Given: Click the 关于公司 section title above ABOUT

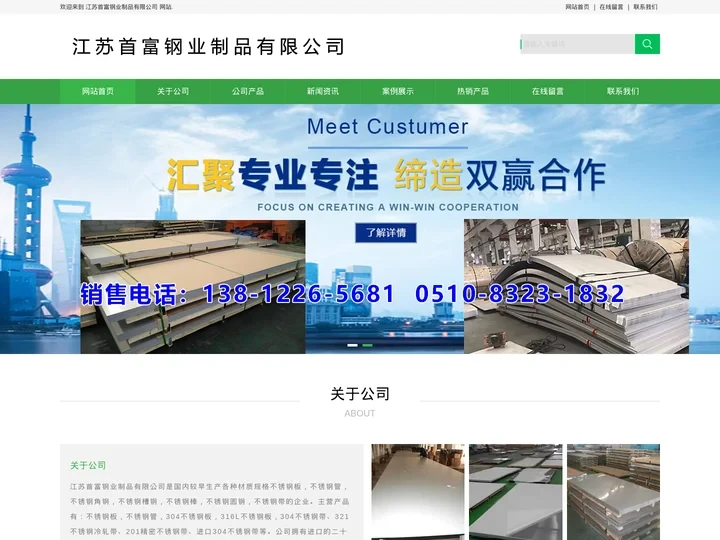Looking at the screenshot, I should tap(360, 394).
